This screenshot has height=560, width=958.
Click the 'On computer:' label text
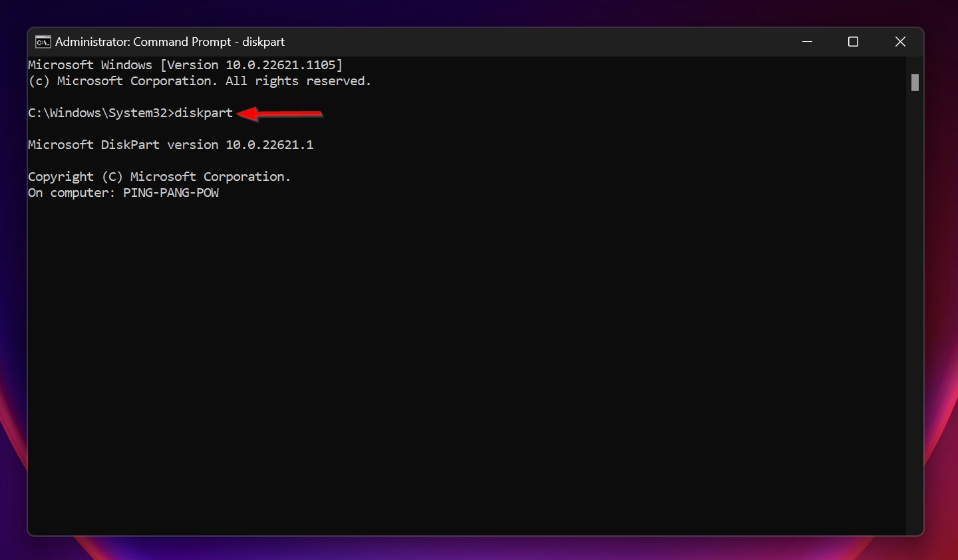pyautogui.click(x=72, y=193)
